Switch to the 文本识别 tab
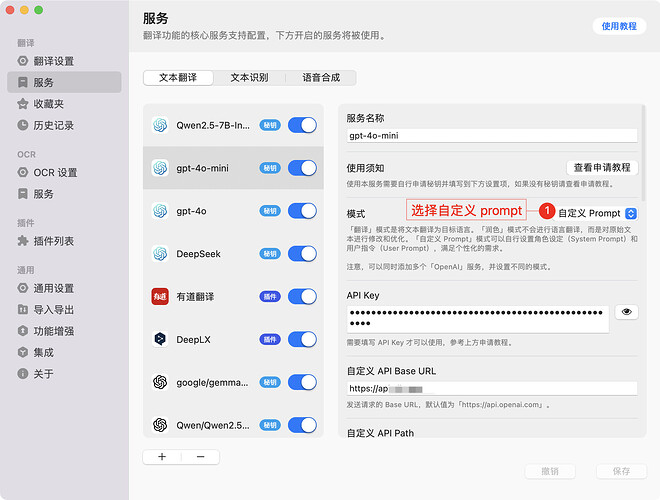 point(249,78)
